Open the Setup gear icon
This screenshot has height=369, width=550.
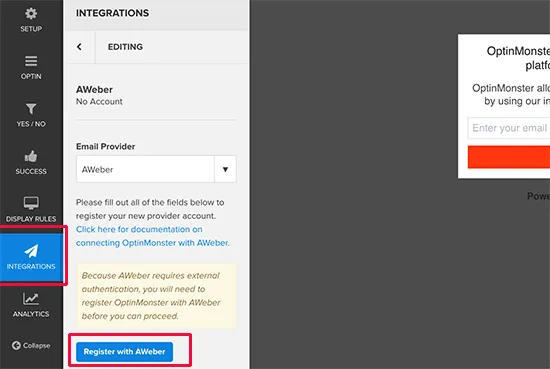(31, 13)
